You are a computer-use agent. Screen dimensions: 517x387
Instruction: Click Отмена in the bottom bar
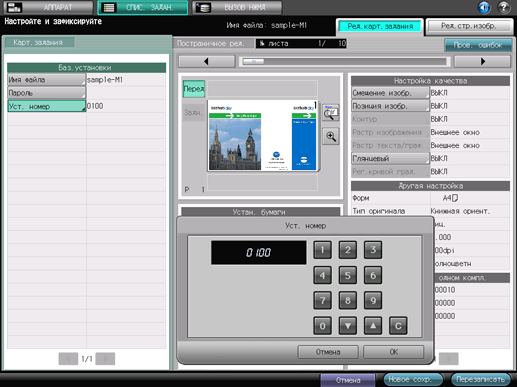(348, 380)
